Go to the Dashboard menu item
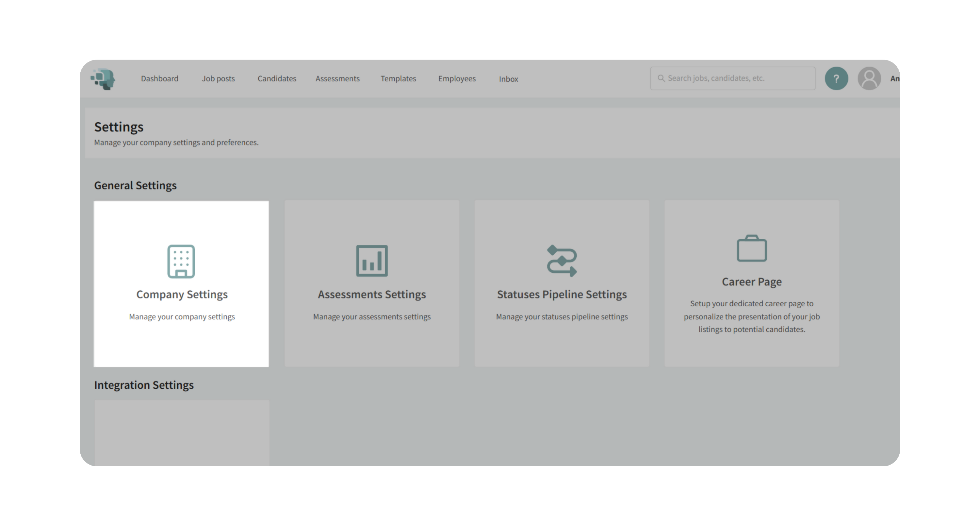Screen dimensions: 980x526 (x=159, y=79)
